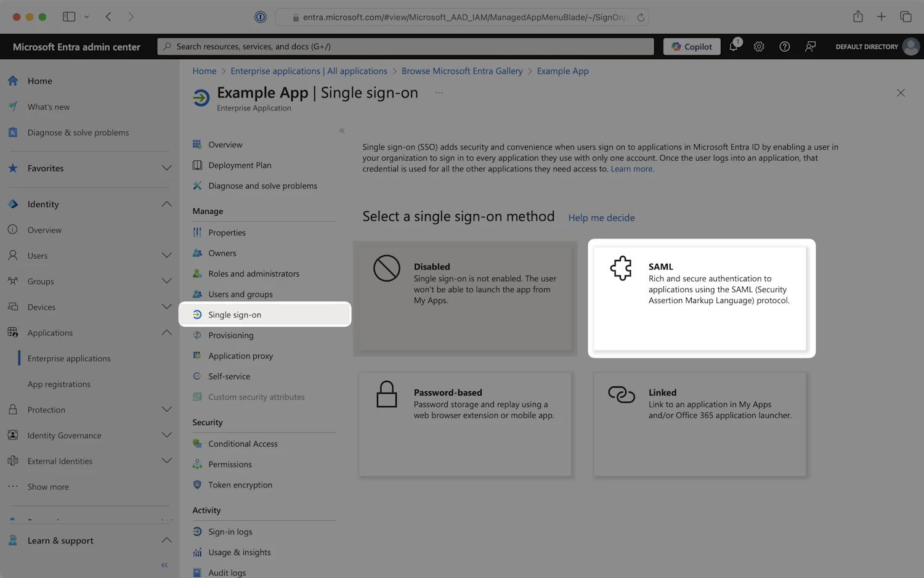
Task: Click the Conditional Access icon
Action: click(197, 444)
